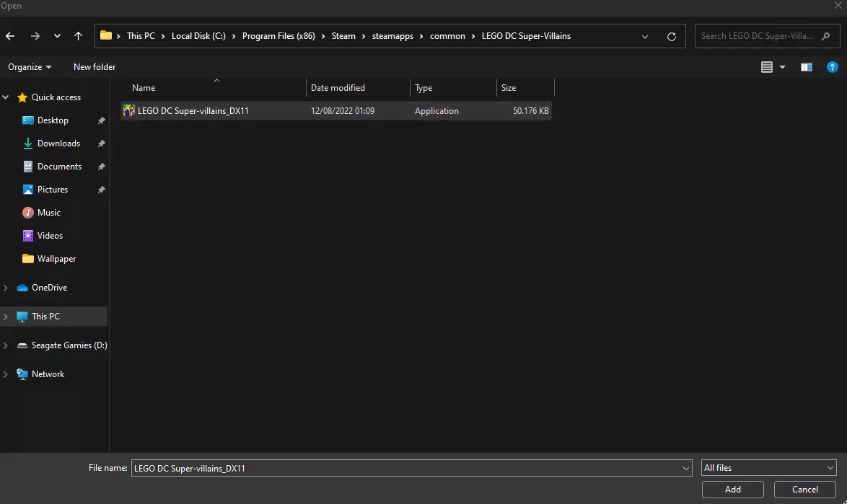Go up one folder level

pyautogui.click(x=79, y=36)
